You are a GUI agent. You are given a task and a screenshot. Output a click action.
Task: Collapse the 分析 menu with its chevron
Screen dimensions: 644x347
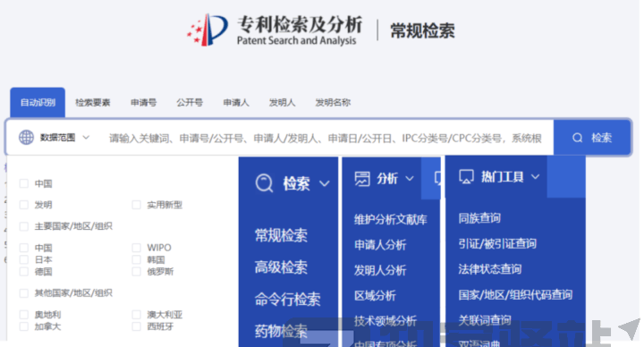[x=410, y=178]
